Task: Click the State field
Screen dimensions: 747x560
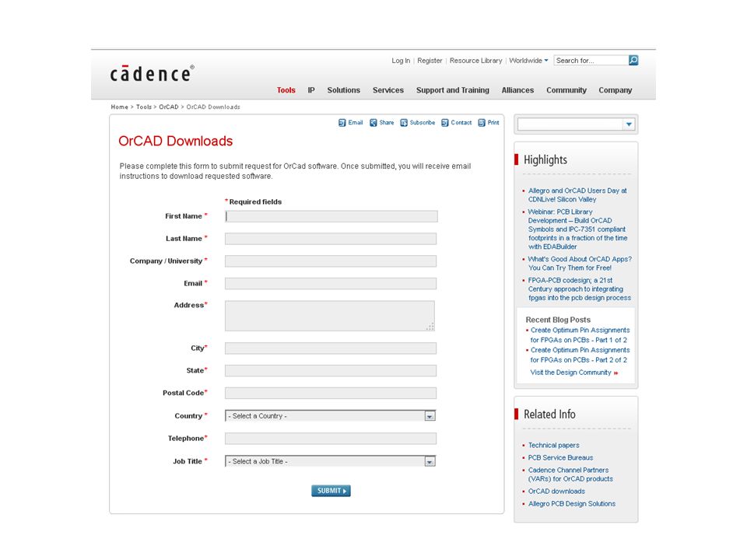Action: [331, 370]
